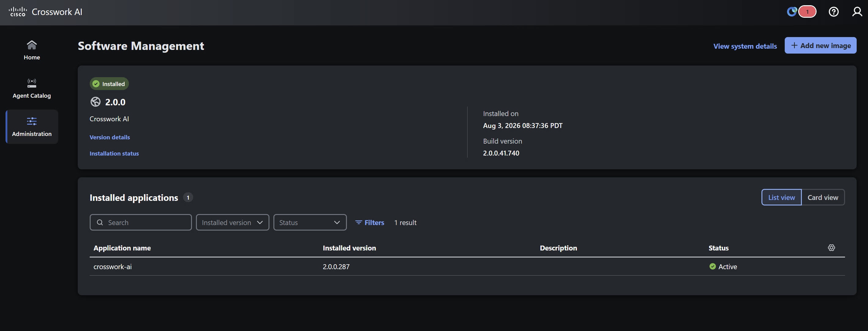
Task: Click the Cisco Crosswork AI logo
Action: [x=45, y=12]
